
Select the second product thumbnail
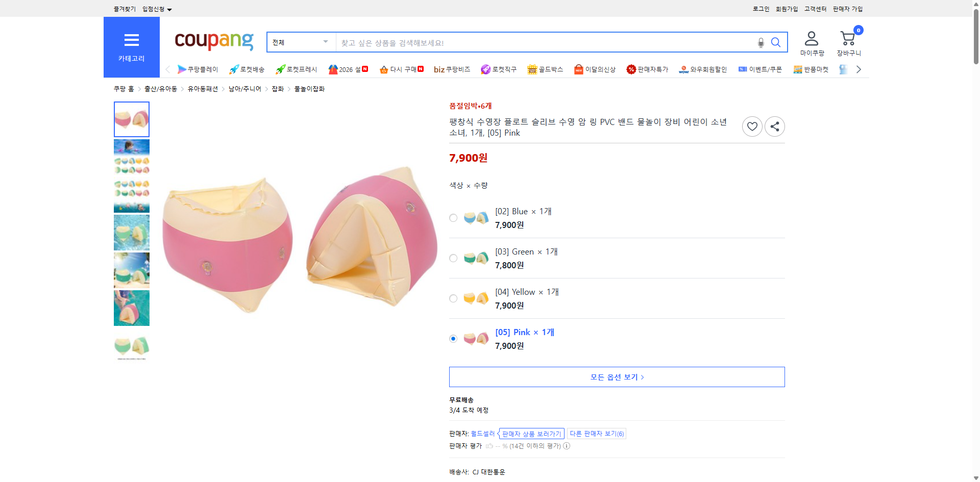click(131, 157)
